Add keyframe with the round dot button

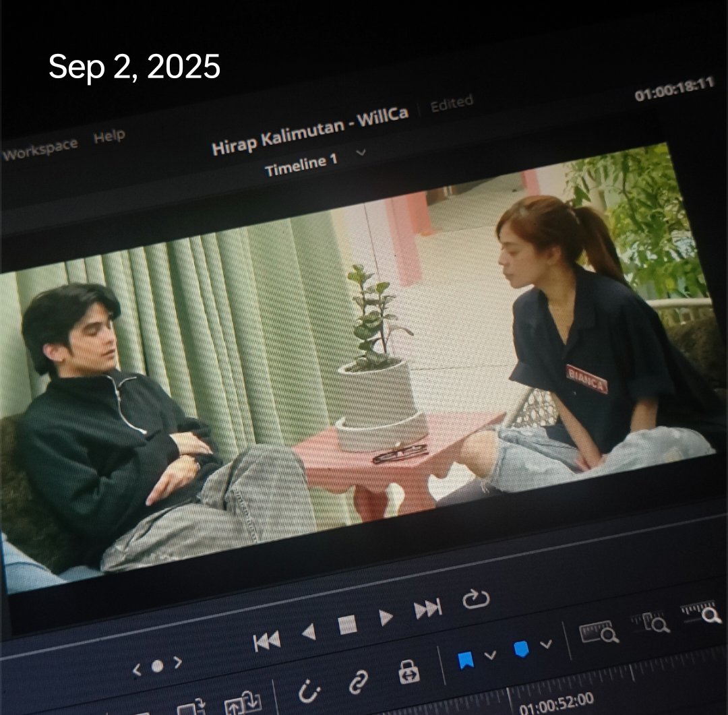click(157, 666)
